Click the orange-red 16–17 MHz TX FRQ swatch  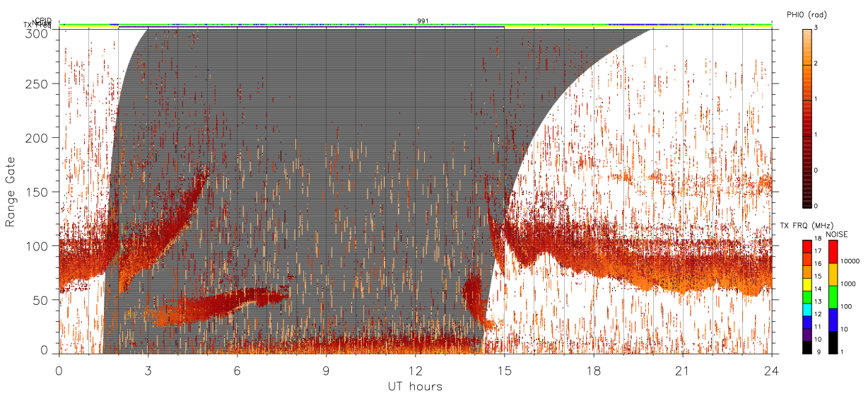807,257
